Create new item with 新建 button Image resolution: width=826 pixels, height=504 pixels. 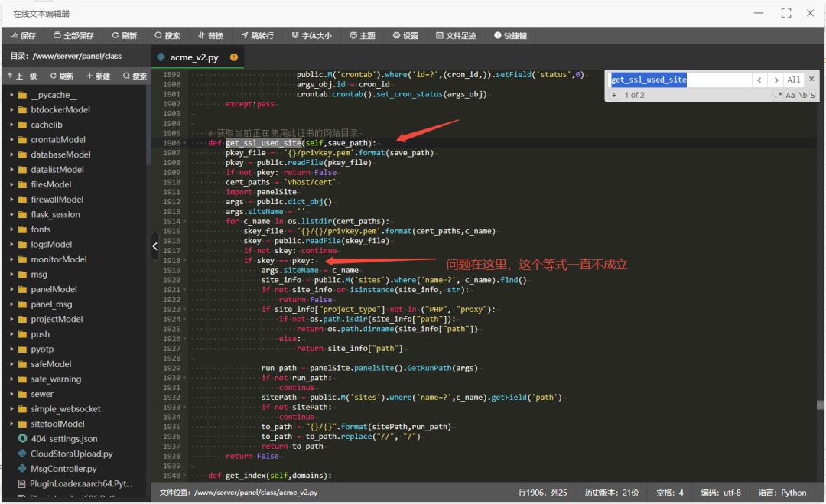tap(99, 76)
